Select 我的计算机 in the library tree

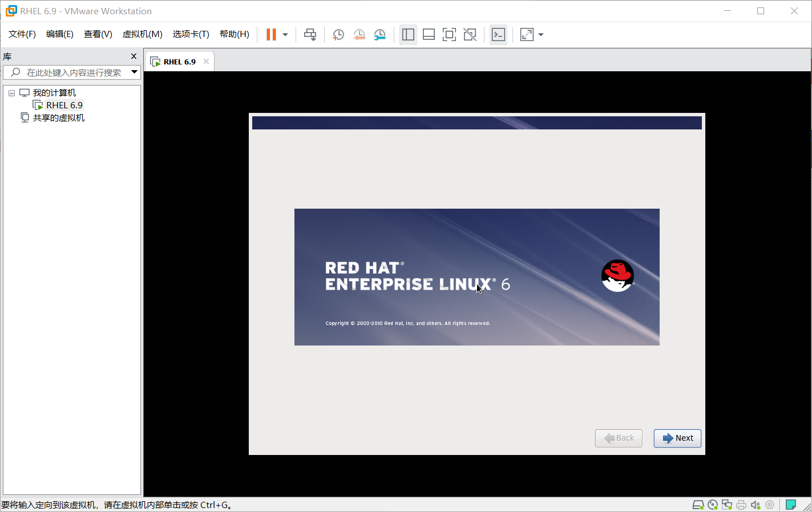[54, 93]
